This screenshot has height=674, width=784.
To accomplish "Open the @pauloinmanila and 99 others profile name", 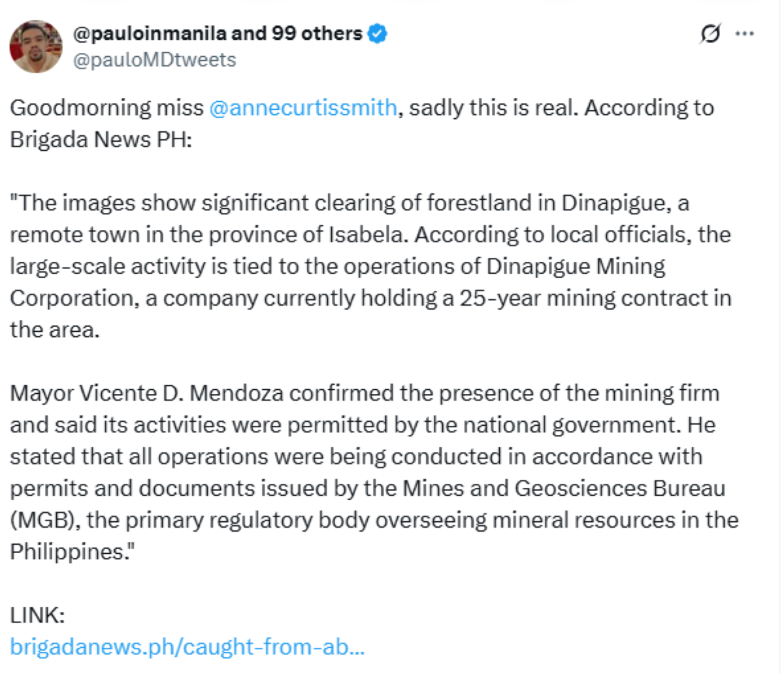I will pos(218,33).
